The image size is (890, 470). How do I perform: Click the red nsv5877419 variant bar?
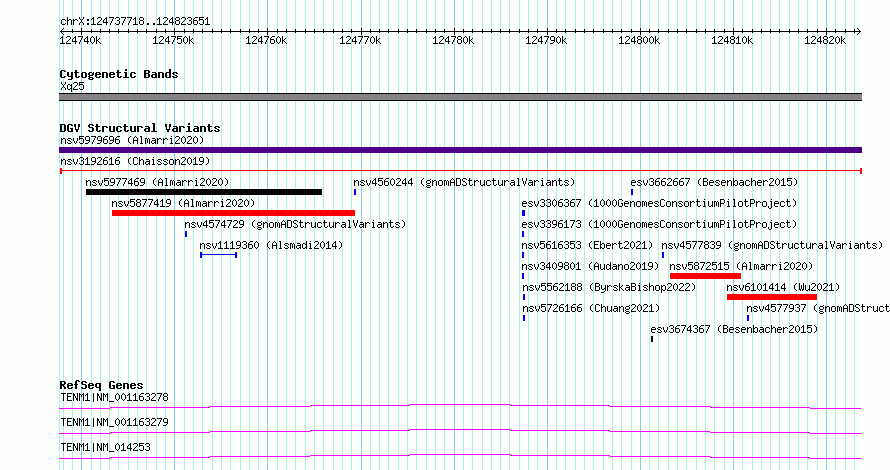233,213
